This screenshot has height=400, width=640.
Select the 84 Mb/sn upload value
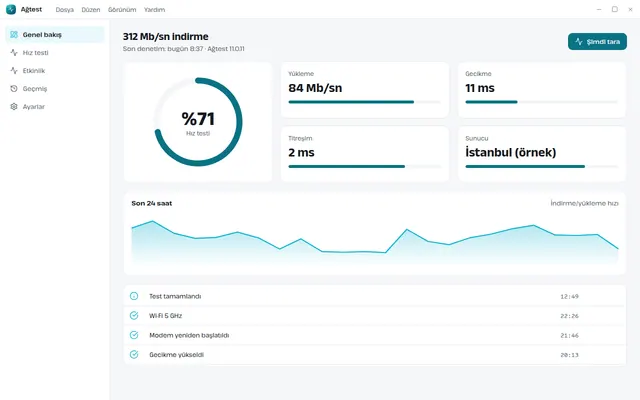tap(315, 88)
